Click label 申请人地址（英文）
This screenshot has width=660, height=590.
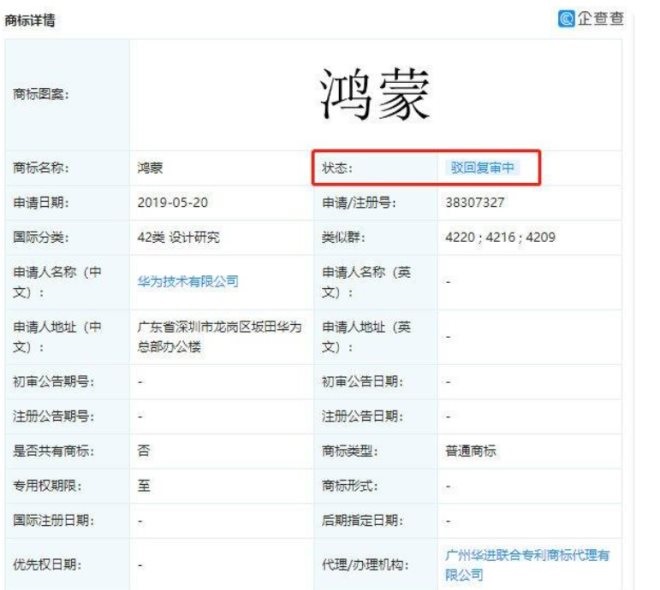coord(366,337)
